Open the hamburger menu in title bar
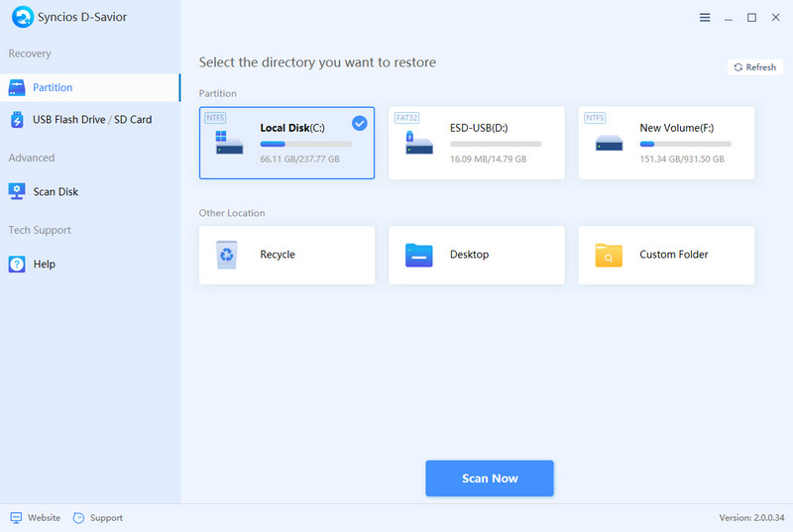The width and height of the screenshot is (793, 532). 705,18
